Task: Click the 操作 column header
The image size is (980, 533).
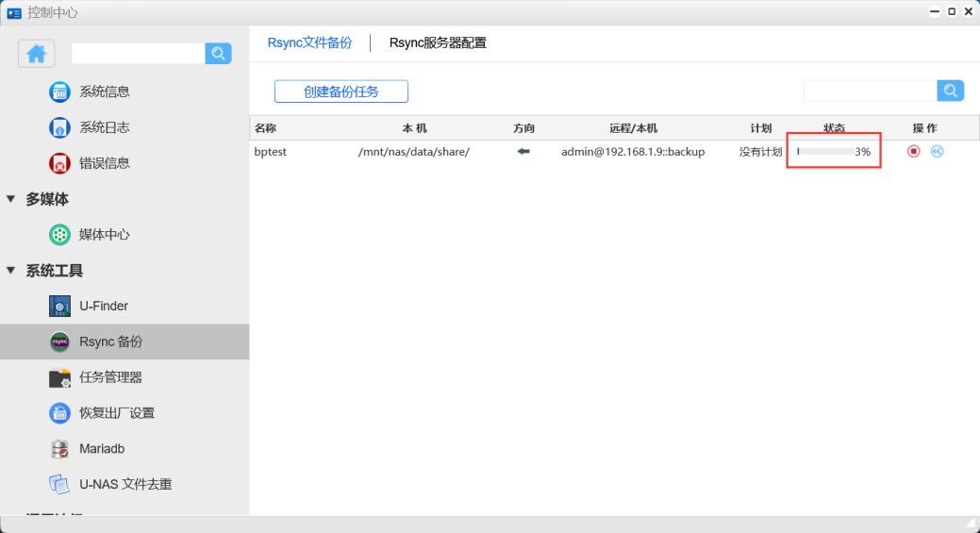Action: [925, 128]
